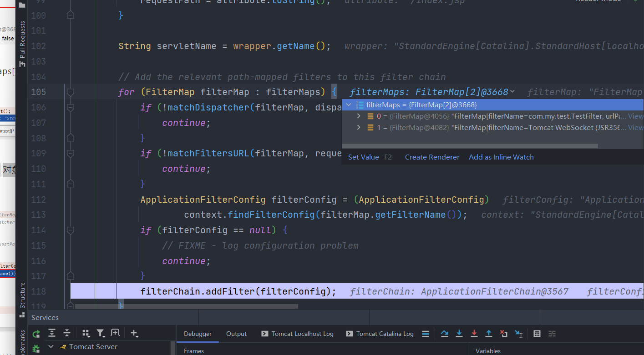Click the Run to Cursor icon
Image resolution: width=644 pixels, height=355 pixels.
(518, 334)
